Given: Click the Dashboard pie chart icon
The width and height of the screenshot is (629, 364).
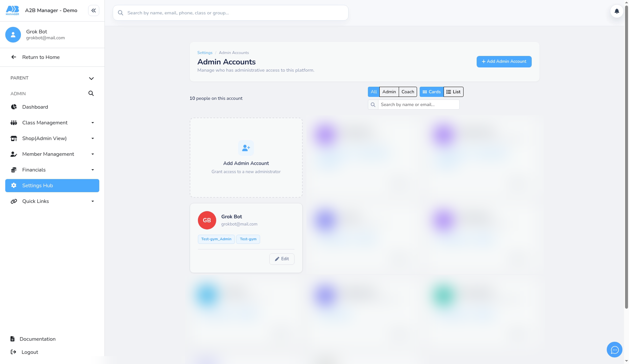Looking at the screenshot, I should (14, 107).
